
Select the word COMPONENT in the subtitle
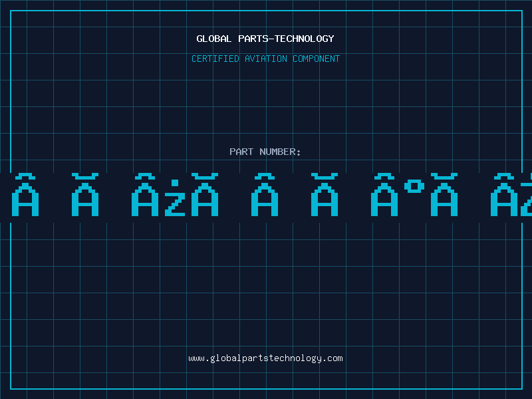[316, 59]
